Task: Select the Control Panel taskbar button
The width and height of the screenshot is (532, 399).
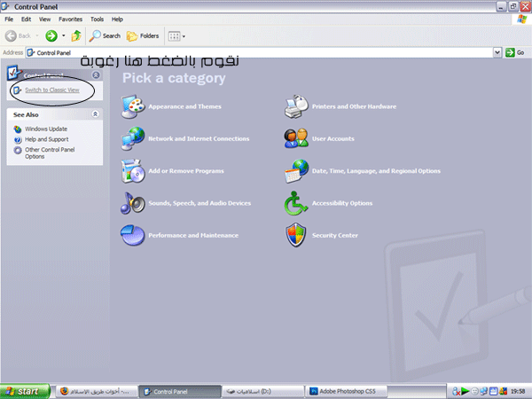Action: [180, 392]
